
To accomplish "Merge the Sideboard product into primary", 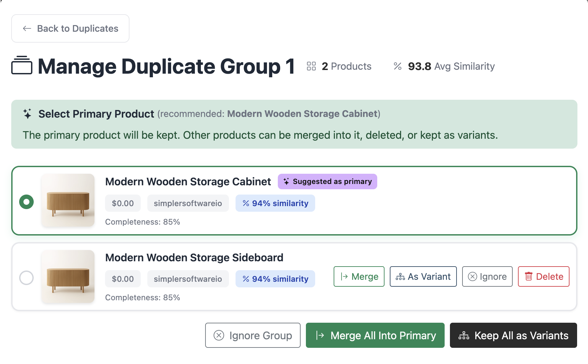I will point(359,276).
